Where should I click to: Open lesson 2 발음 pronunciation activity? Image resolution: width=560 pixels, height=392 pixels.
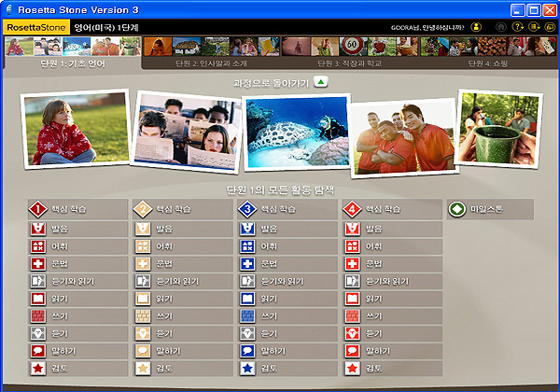[x=183, y=229]
